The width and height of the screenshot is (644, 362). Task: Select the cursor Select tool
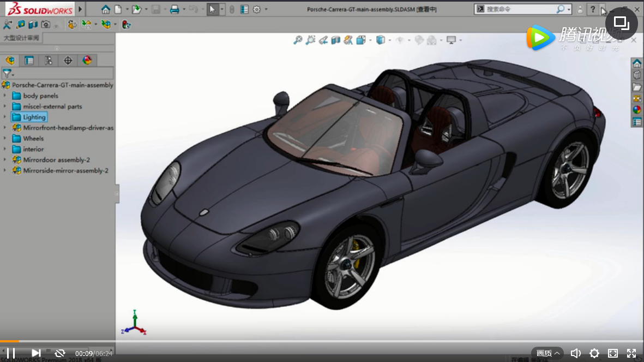pos(212,9)
